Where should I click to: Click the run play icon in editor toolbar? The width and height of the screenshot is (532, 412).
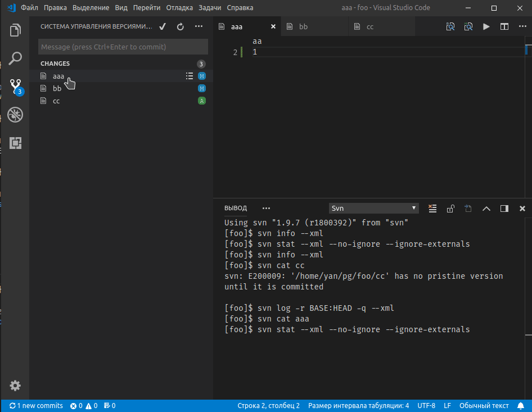[486, 26]
